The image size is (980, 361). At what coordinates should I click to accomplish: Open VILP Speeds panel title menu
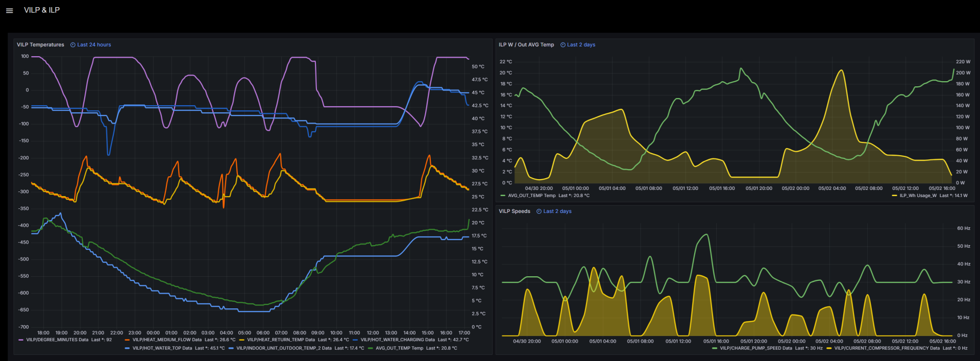[514, 211]
